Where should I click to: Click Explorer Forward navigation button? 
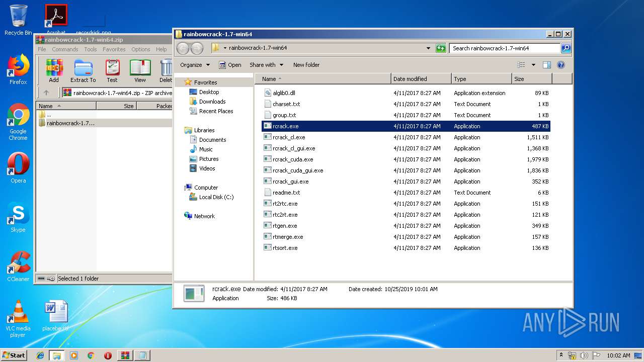point(197,48)
